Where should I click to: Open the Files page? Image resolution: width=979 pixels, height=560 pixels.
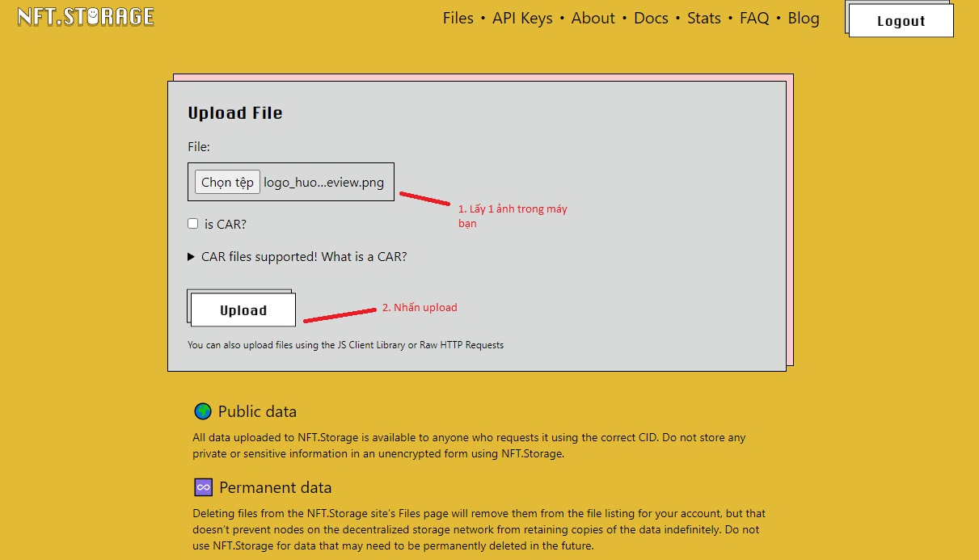tap(458, 18)
